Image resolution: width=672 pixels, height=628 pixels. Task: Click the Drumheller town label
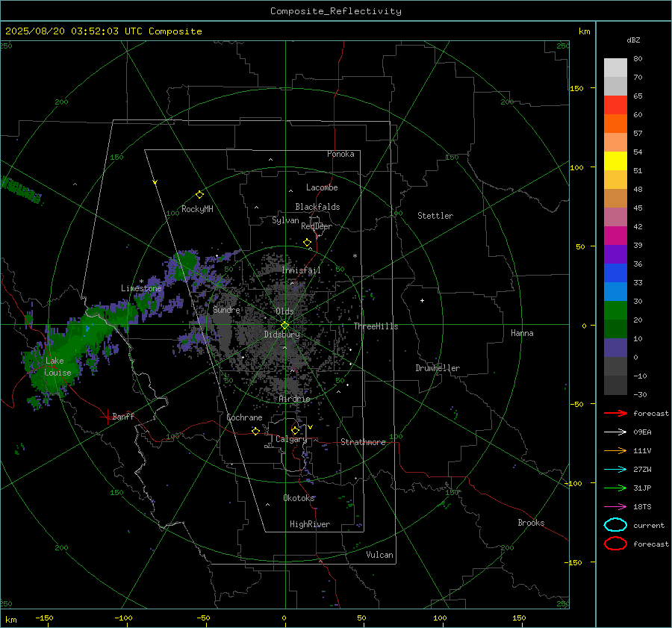click(438, 368)
